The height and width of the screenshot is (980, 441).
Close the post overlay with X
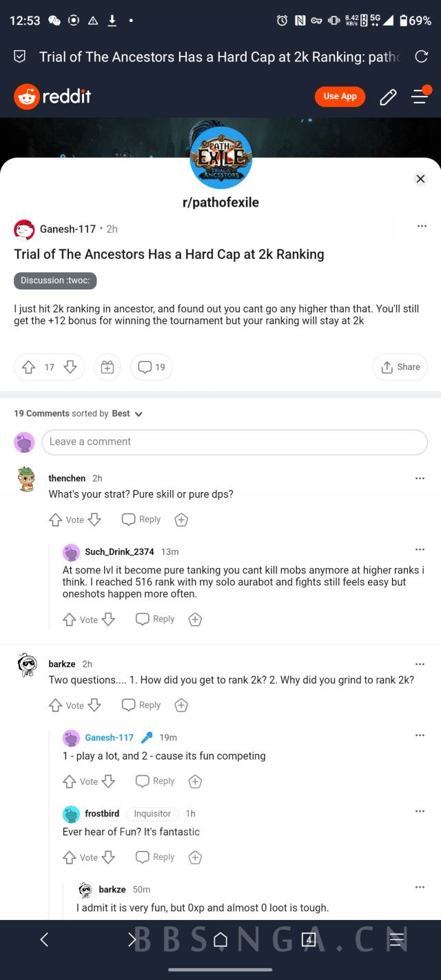[x=420, y=179]
